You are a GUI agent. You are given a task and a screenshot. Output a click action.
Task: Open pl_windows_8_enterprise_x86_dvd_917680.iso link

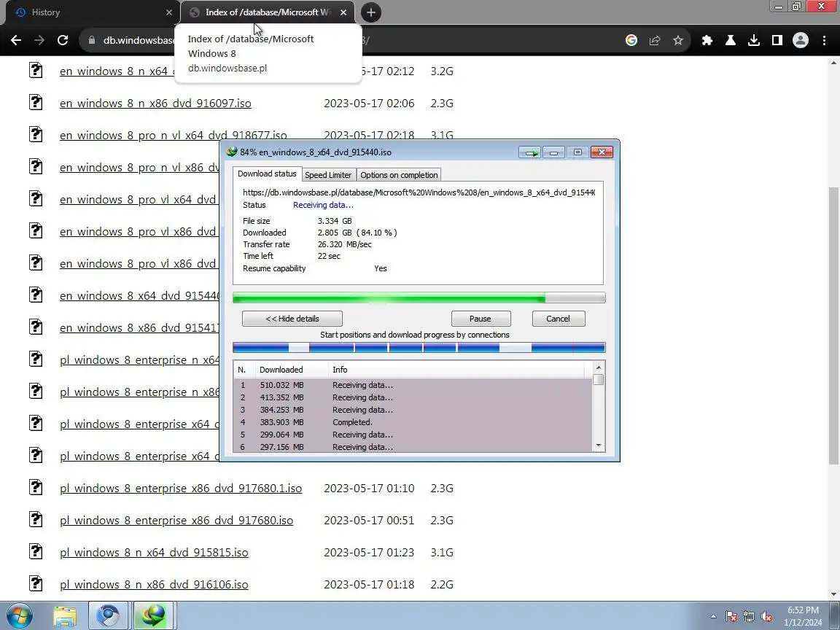[176, 521]
